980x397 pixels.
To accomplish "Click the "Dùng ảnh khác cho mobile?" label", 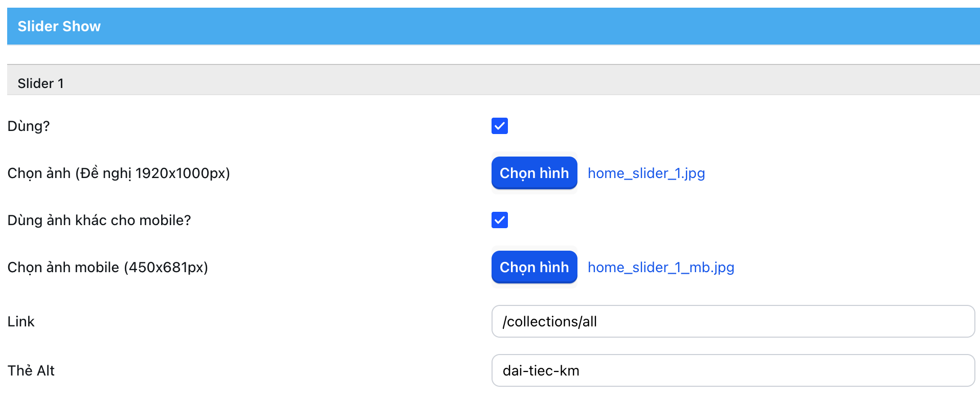I will coord(99,220).
